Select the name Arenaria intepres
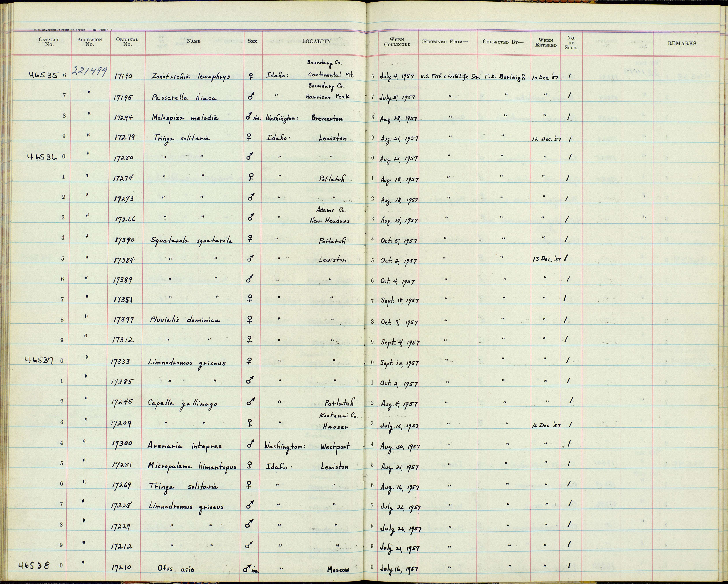Image resolution: width=728 pixels, height=584 pixels. pos(184,446)
